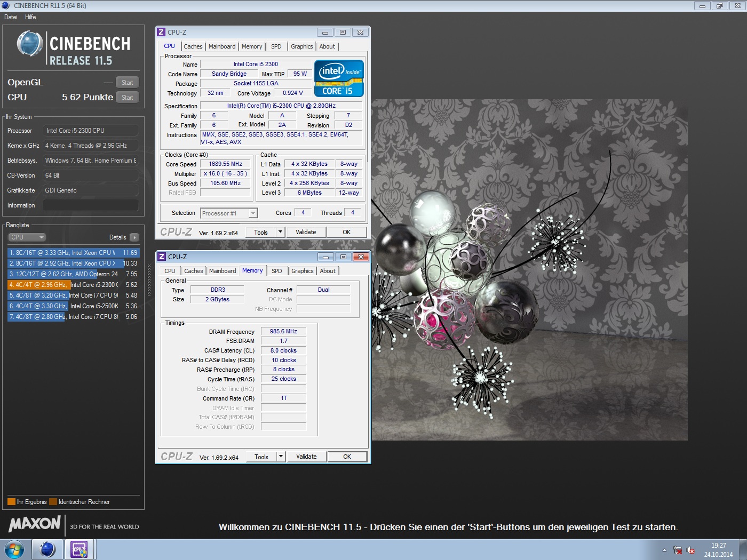
Task: Click the empty Information field
Action: point(91,205)
